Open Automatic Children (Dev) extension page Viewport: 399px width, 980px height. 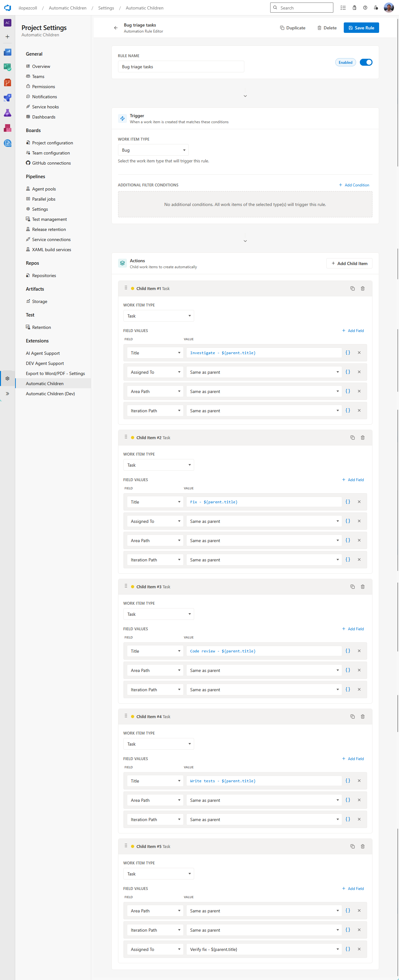click(x=50, y=394)
